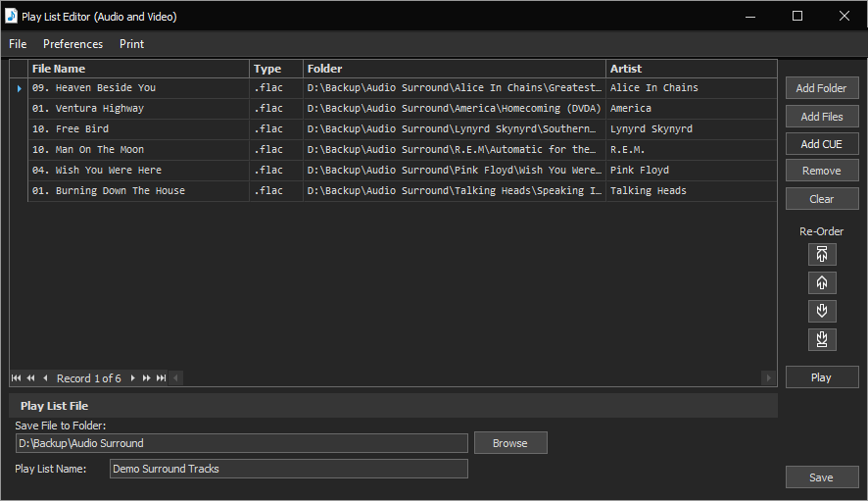Open the Preferences menu
Viewport: 868px width, 501px height.
pyautogui.click(x=72, y=44)
